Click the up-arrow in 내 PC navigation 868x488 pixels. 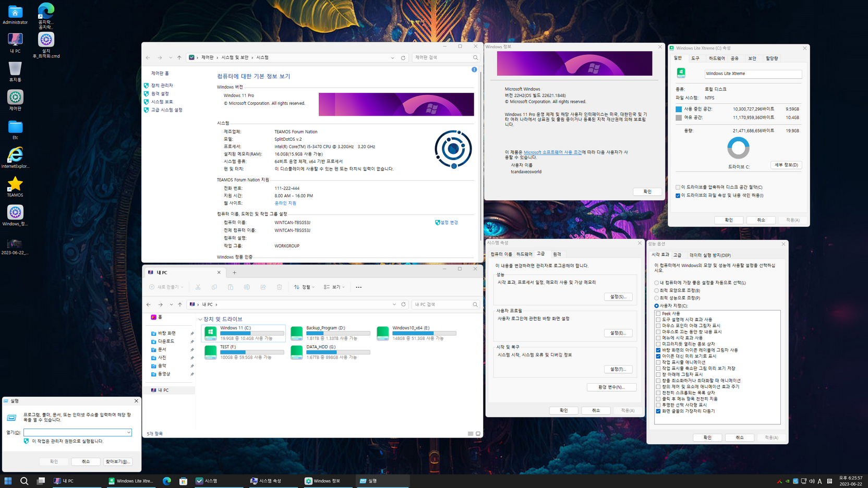click(x=180, y=304)
